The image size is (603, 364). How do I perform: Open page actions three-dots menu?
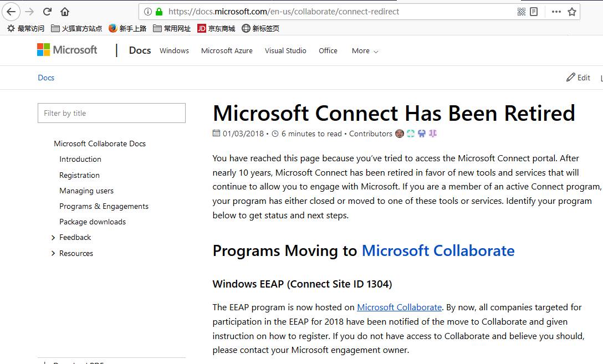(x=556, y=12)
